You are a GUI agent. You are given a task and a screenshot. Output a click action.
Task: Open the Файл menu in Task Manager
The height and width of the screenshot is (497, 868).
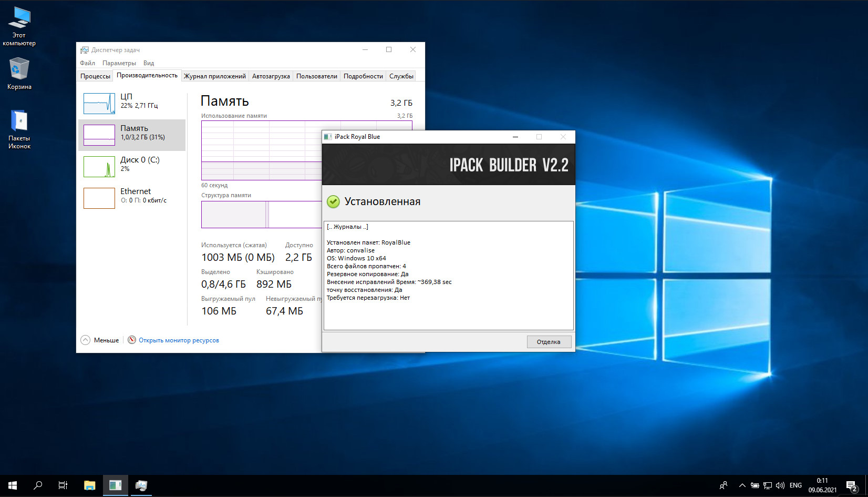pyautogui.click(x=87, y=63)
